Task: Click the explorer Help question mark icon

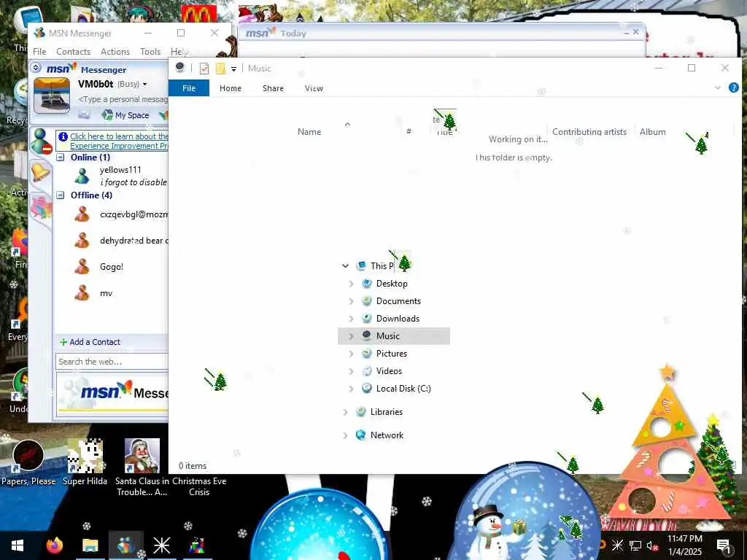Action: coord(734,87)
